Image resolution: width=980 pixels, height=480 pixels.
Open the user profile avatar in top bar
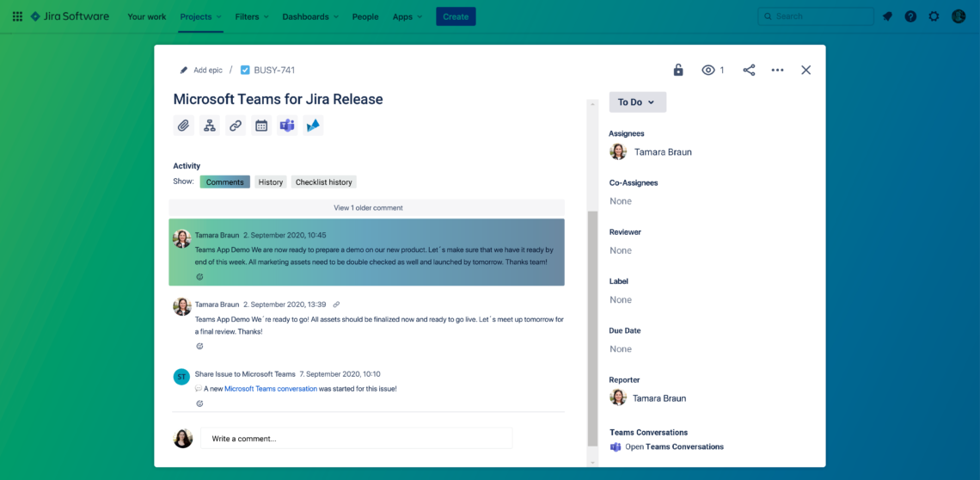(959, 17)
